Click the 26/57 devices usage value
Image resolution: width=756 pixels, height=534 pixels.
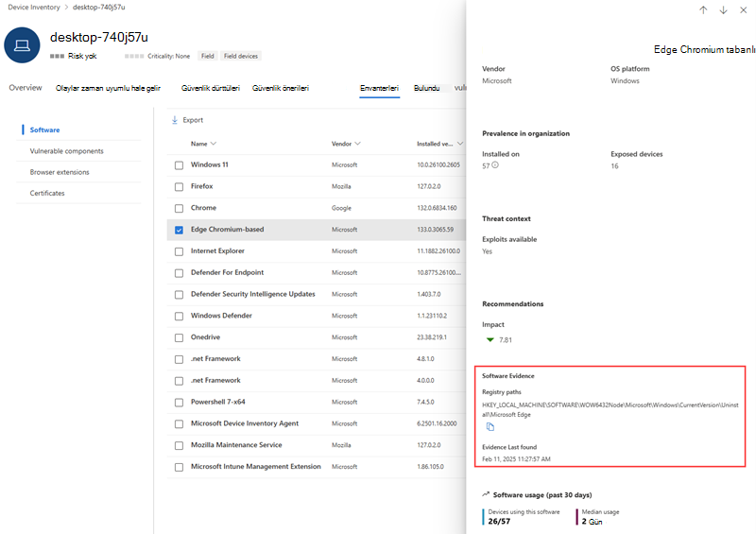(499, 522)
